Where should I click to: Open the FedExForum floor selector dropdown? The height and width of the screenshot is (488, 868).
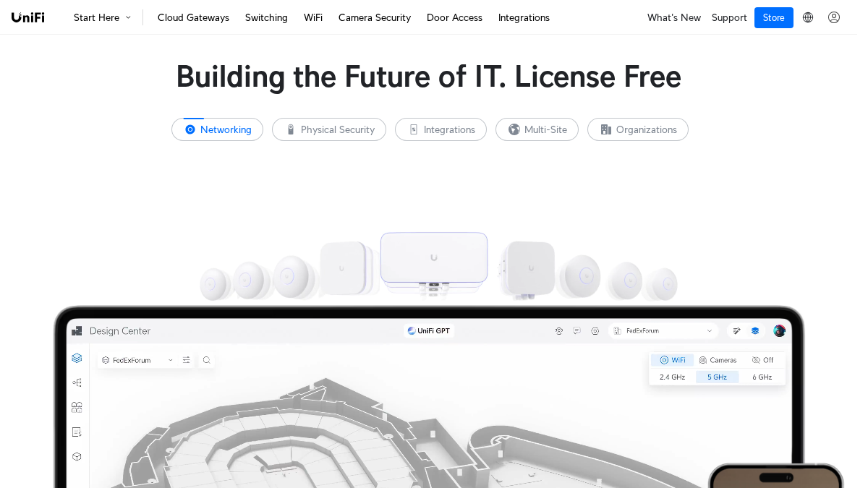[x=137, y=359]
